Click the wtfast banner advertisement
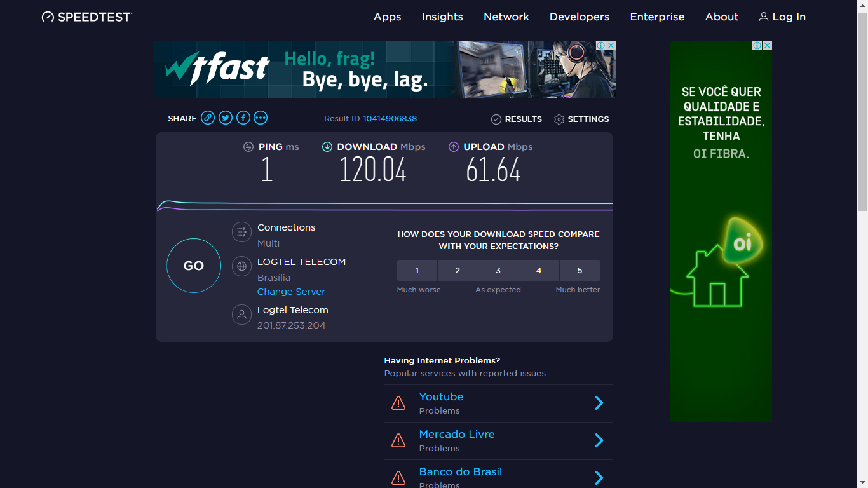 pos(384,69)
